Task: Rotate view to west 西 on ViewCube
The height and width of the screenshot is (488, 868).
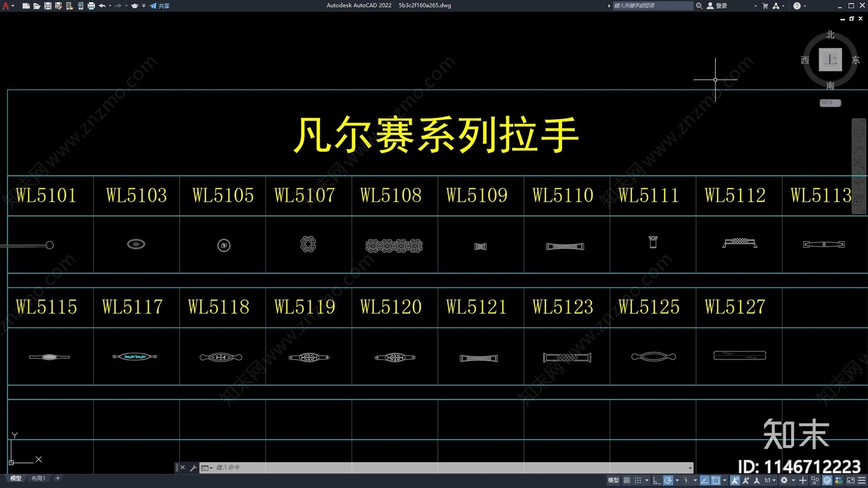Action: coord(805,60)
